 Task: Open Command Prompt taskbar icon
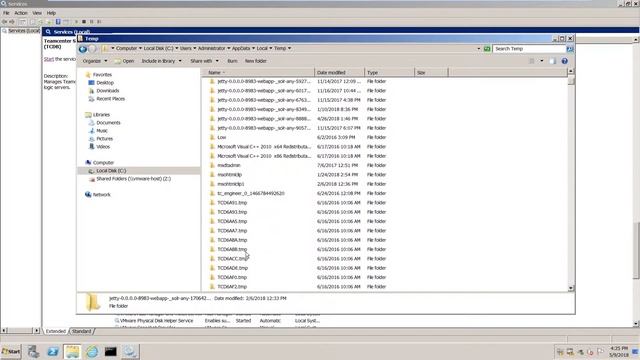[111, 351]
